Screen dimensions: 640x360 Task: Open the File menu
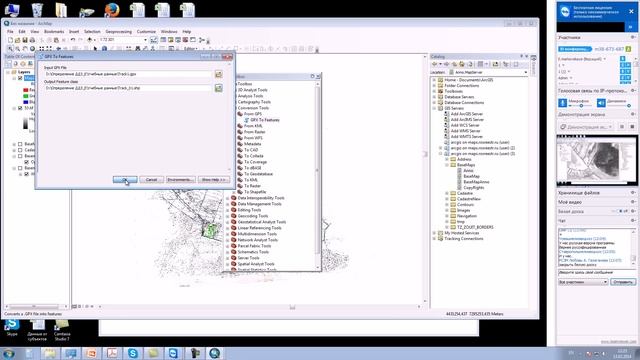10,31
